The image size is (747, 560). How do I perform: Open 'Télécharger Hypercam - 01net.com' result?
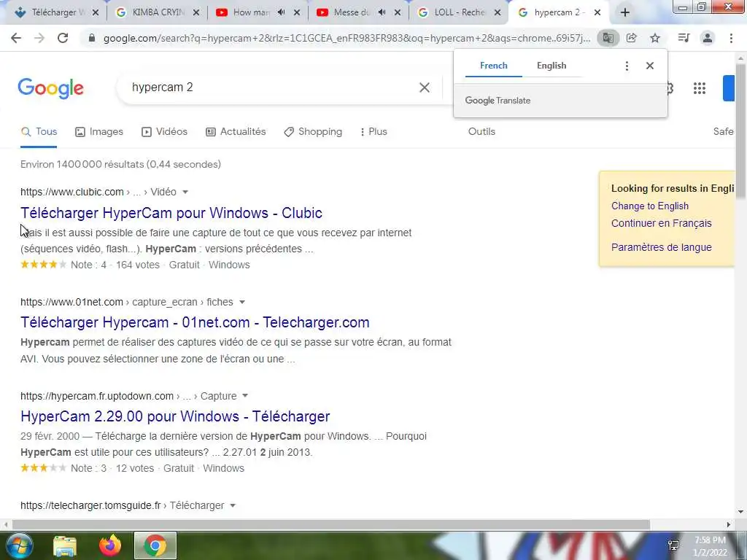tap(195, 322)
